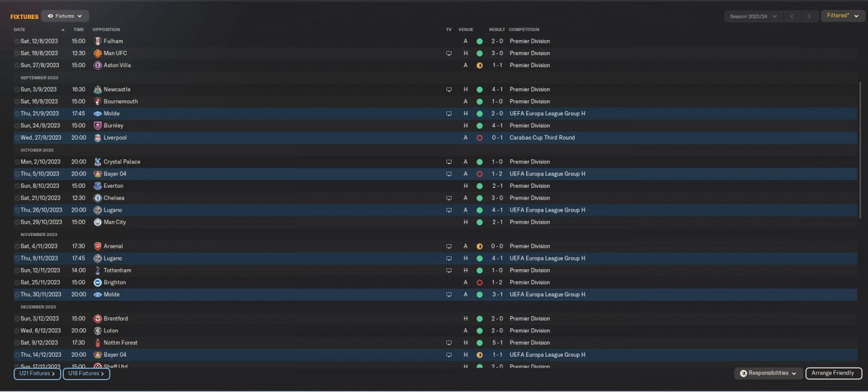Click the Chelsea club badge icon
The image size is (868, 392).
pyautogui.click(x=98, y=198)
